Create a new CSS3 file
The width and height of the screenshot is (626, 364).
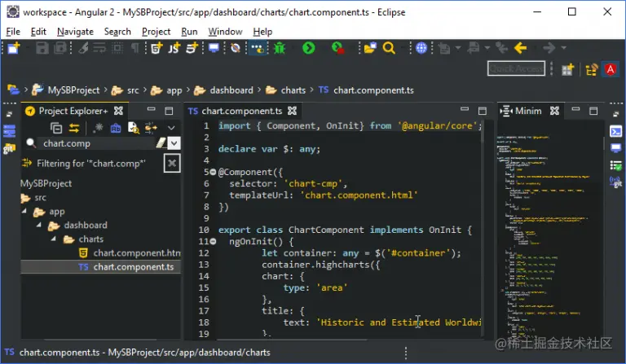(x=192, y=48)
